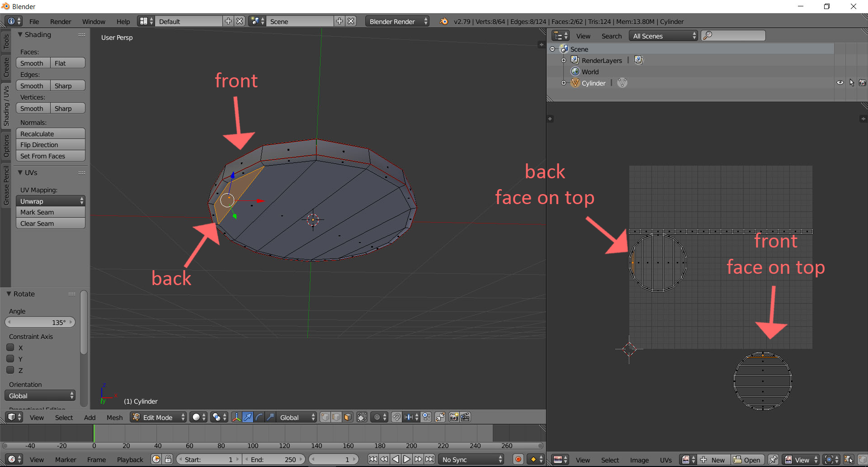This screenshot has height=467, width=868.
Task: Jump to next keyframe in timeline
Action: pos(419,459)
